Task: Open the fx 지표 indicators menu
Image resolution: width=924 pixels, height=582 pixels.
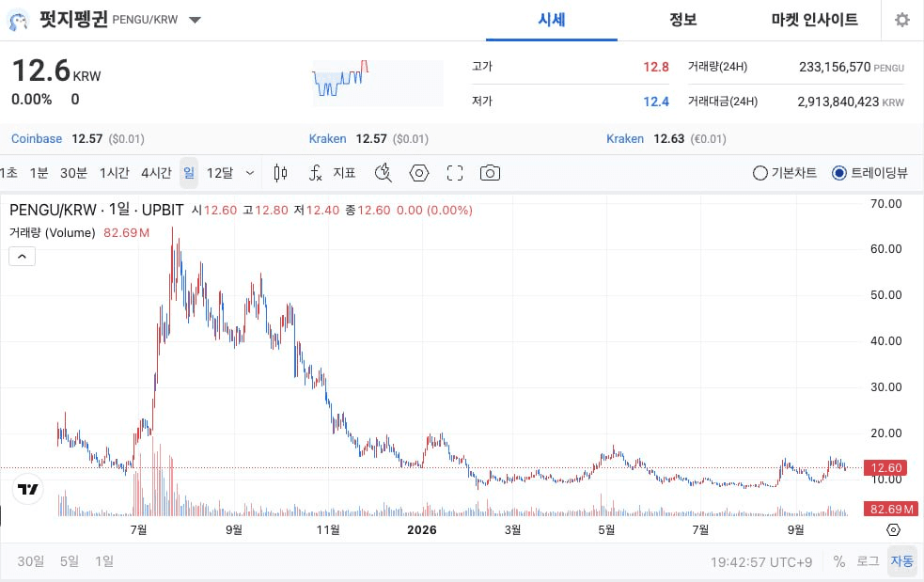Action: click(333, 173)
